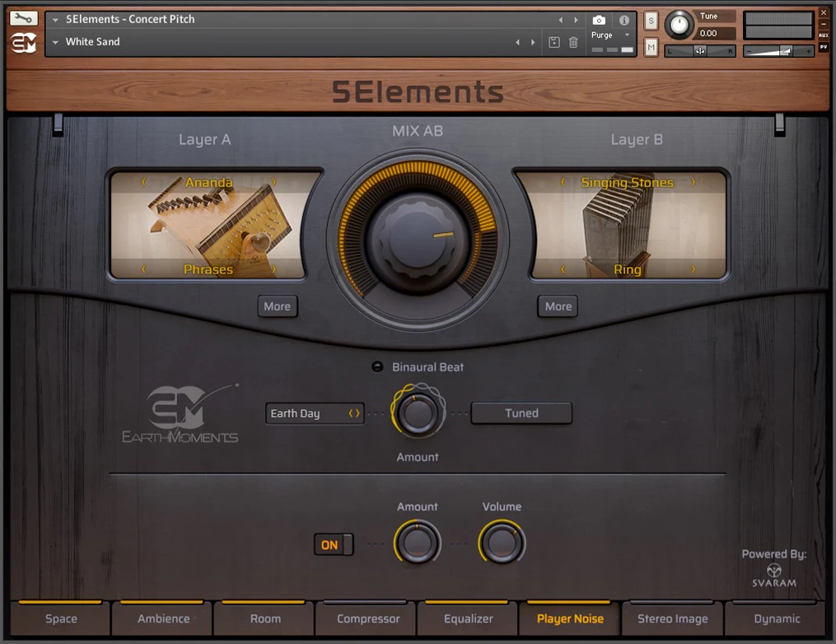The width and height of the screenshot is (836, 644).
Task: Minimize the instrument view with the minus button
Action: pos(824,24)
